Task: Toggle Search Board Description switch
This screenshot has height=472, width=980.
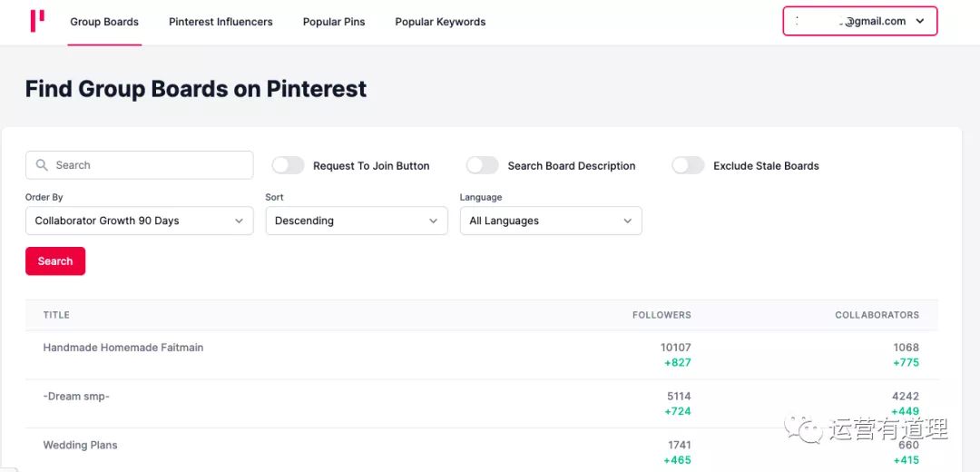Action: click(483, 166)
